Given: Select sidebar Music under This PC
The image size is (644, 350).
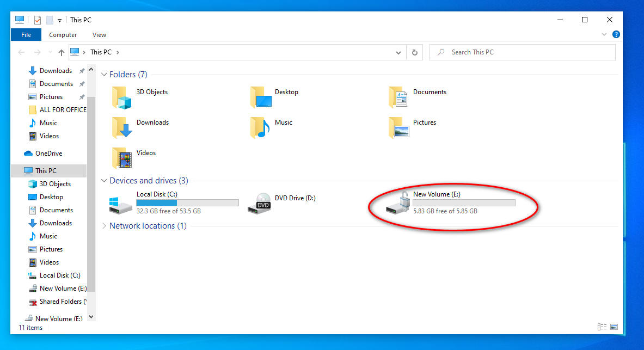Looking at the screenshot, I should click(42, 236).
